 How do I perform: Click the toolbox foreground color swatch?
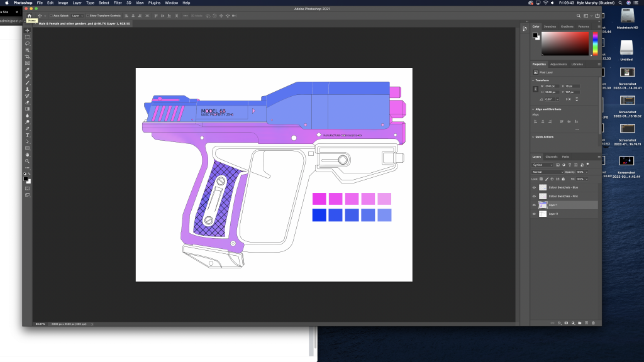tap(26, 179)
